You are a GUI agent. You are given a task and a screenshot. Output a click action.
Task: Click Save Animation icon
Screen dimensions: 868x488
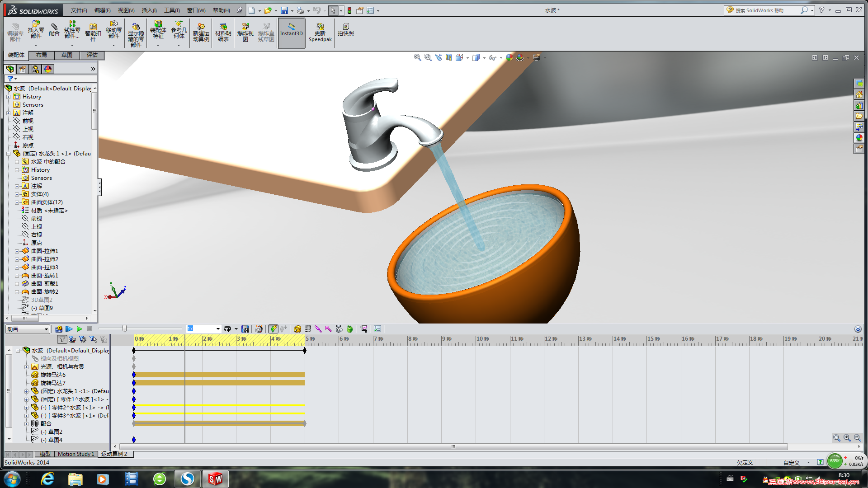[245, 329]
